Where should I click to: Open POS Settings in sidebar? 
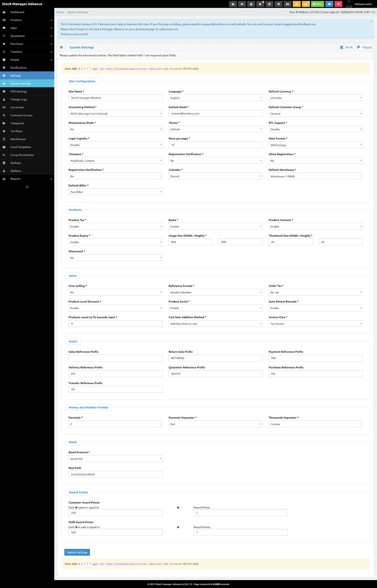19,91
